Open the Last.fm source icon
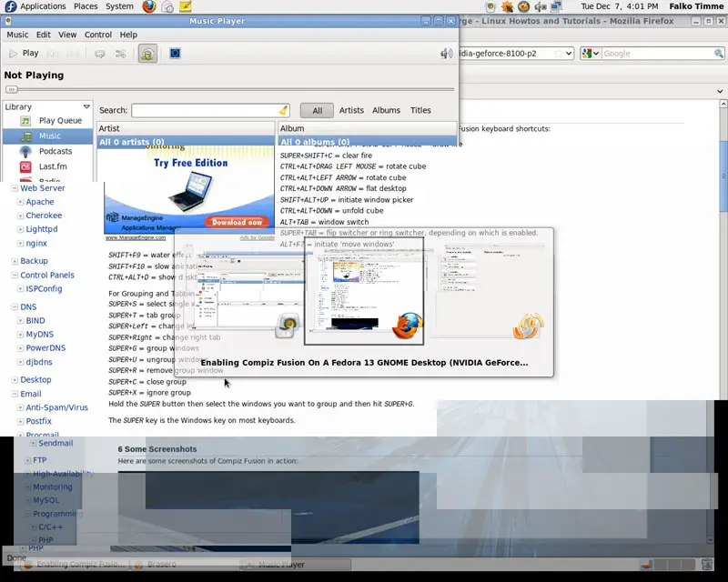The image size is (728, 582). click(25, 166)
